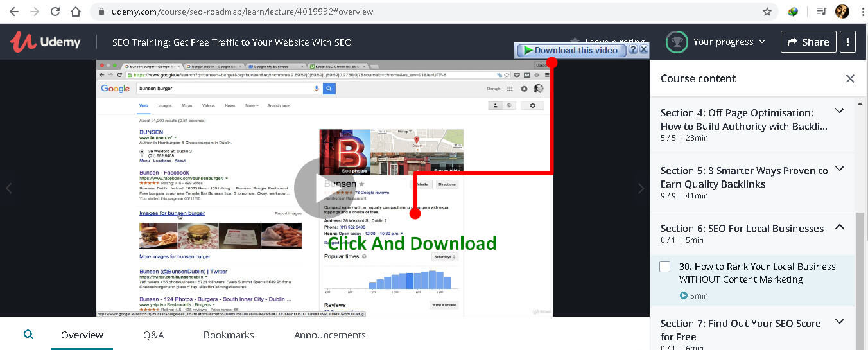This screenshot has width=868, height=350.
Task: Go to previous lecture arrow
Action: (9, 188)
